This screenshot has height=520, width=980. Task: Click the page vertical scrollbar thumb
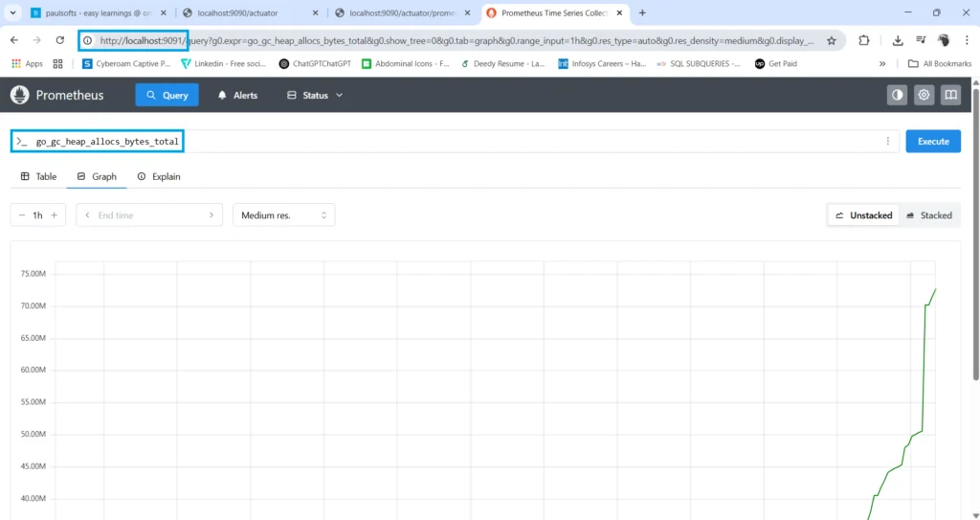tap(975, 234)
